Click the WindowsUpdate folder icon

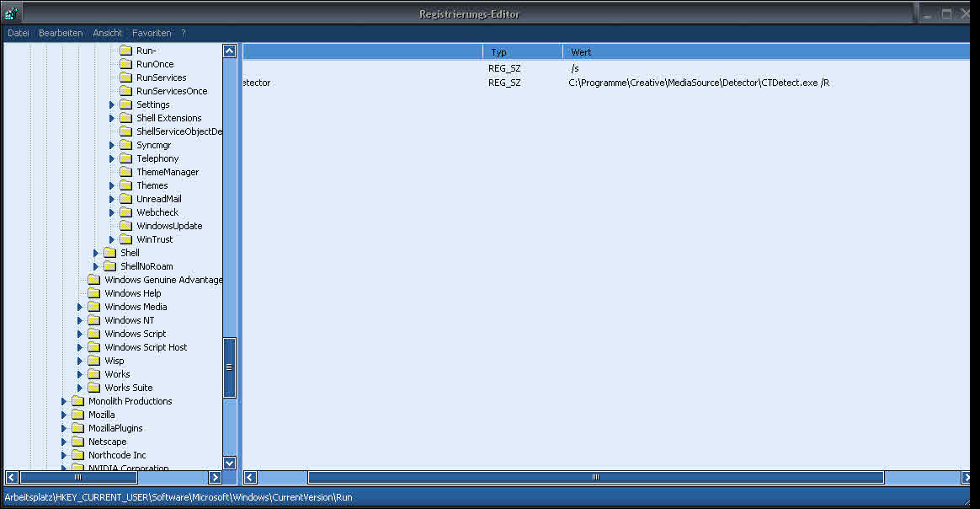125,226
